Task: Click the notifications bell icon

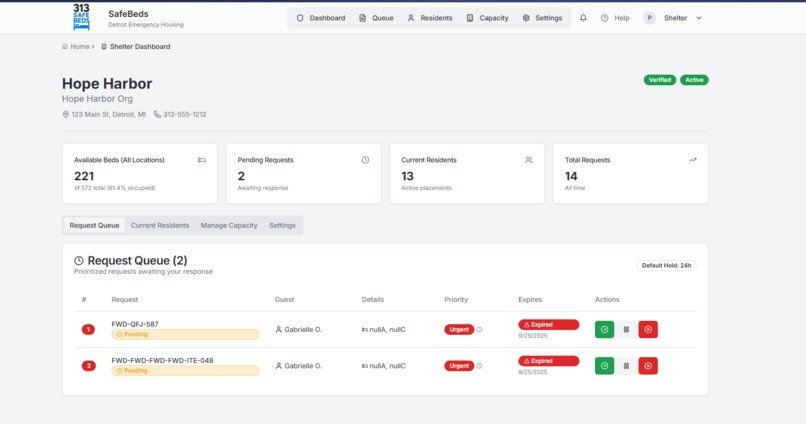Action: coord(583,18)
